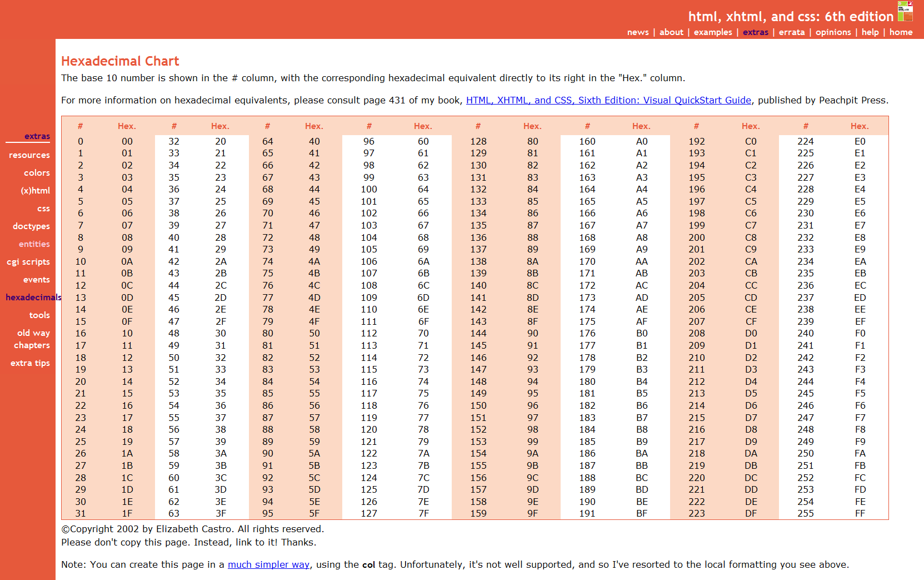This screenshot has width=924, height=580.
Task: Click hex value 'BF' in the chart
Action: pyautogui.click(x=642, y=513)
